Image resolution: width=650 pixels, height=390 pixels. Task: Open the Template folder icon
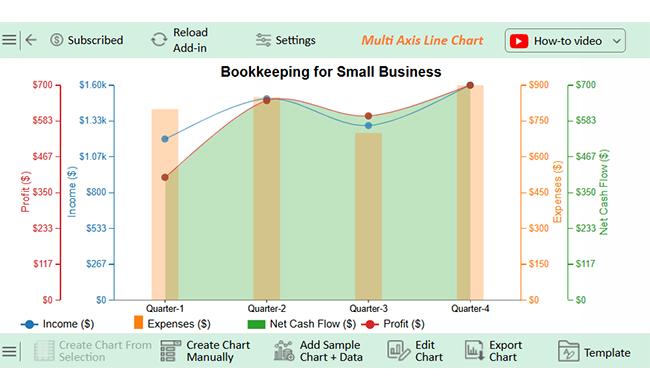[x=568, y=351]
